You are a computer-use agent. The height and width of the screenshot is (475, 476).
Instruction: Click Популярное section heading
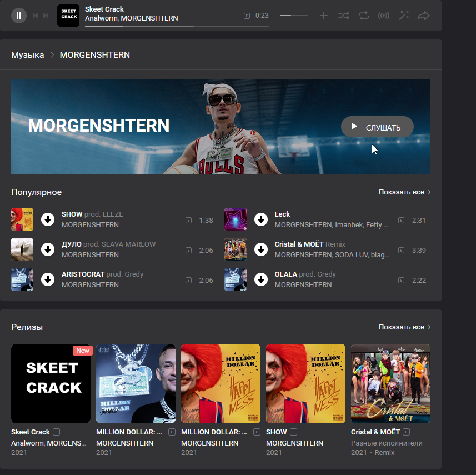click(37, 192)
